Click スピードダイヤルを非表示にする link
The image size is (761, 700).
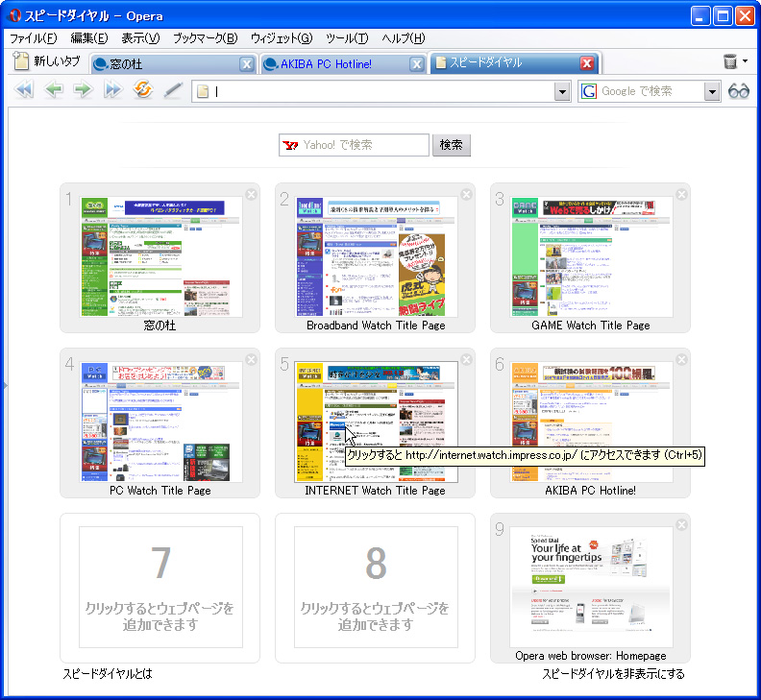click(x=613, y=673)
